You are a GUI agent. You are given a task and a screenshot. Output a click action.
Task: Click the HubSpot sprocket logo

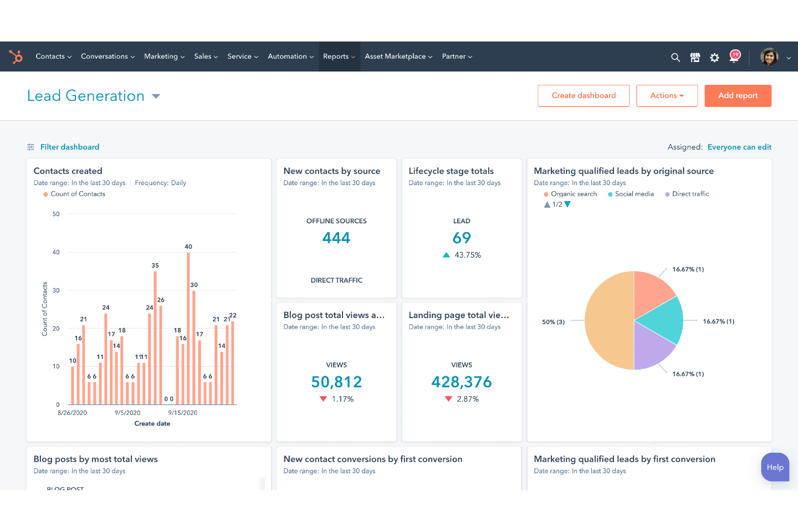tap(16, 57)
